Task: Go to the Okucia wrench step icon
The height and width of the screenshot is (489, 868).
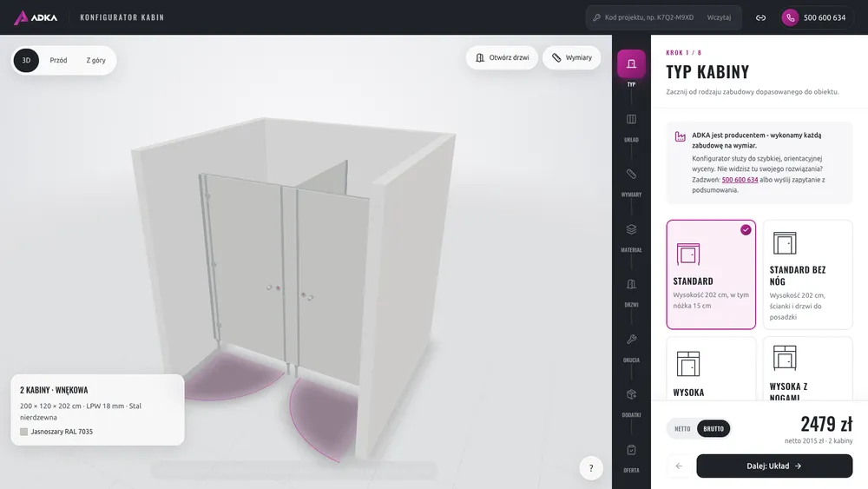Action: [631, 339]
